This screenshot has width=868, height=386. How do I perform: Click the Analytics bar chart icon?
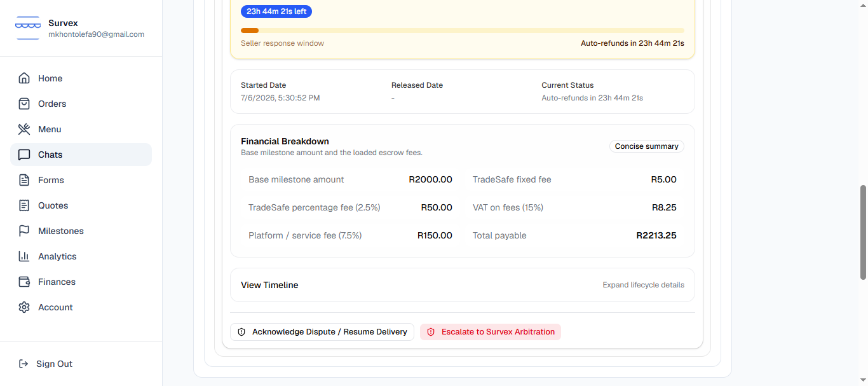point(24,256)
